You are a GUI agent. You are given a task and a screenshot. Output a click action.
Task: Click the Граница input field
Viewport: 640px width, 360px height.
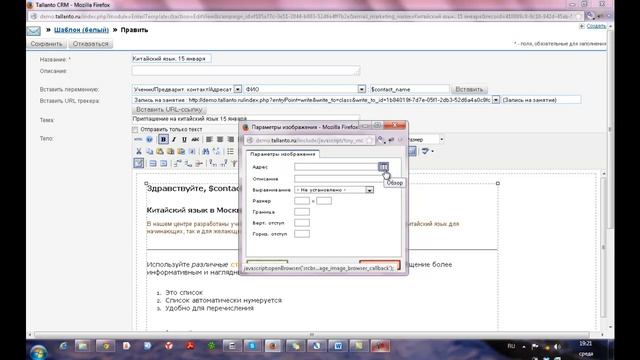coord(302,211)
